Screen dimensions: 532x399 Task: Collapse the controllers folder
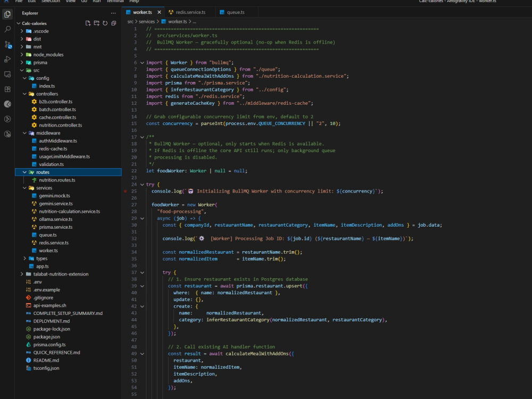tap(25, 94)
